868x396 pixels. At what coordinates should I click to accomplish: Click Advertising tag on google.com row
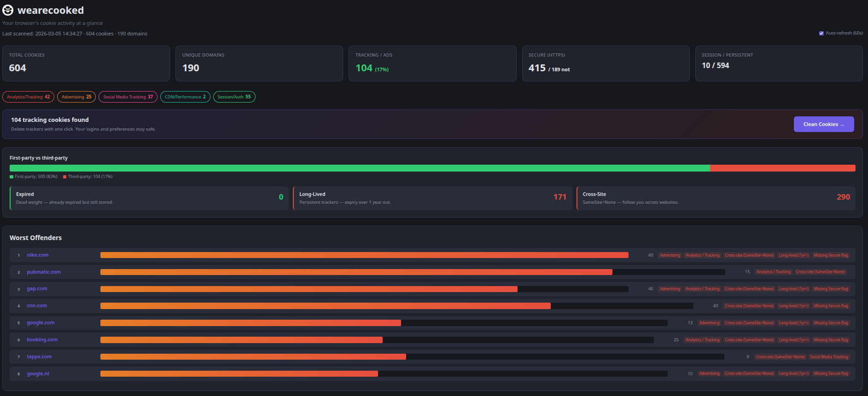pyautogui.click(x=709, y=323)
